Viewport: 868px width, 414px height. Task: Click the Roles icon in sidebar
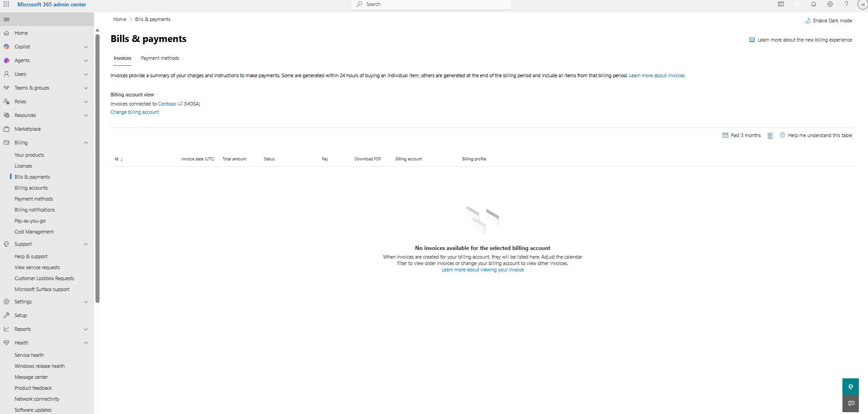tap(6, 101)
